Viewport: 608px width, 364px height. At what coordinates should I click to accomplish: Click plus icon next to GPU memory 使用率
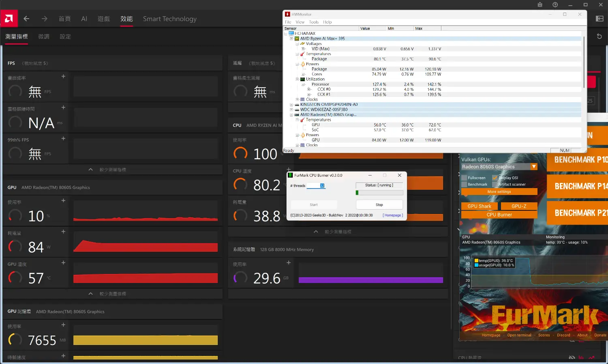click(x=63, y=325)
